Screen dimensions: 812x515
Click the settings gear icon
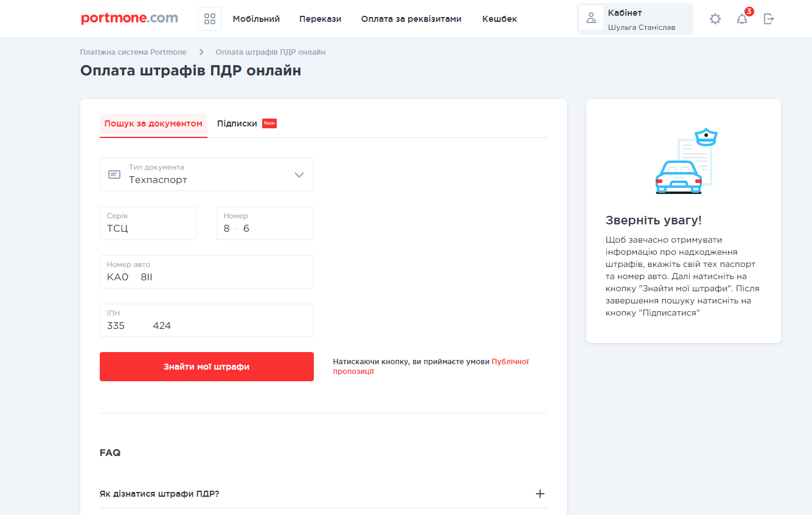click(715, 19)
